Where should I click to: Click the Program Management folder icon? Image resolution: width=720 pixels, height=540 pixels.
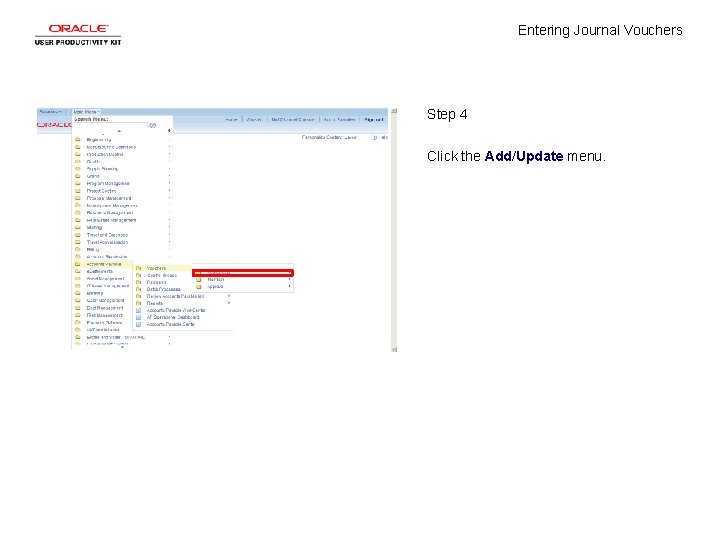pos(78,184)
